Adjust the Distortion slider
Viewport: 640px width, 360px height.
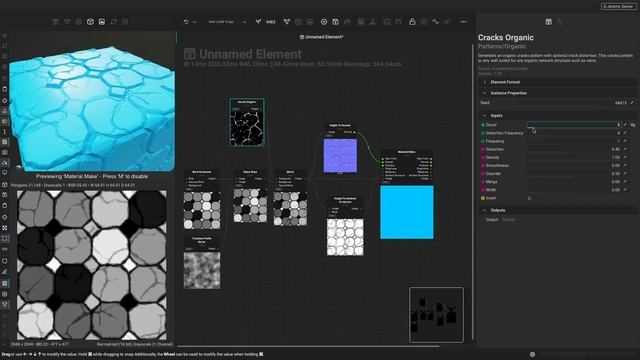click(x=574, y=149)
